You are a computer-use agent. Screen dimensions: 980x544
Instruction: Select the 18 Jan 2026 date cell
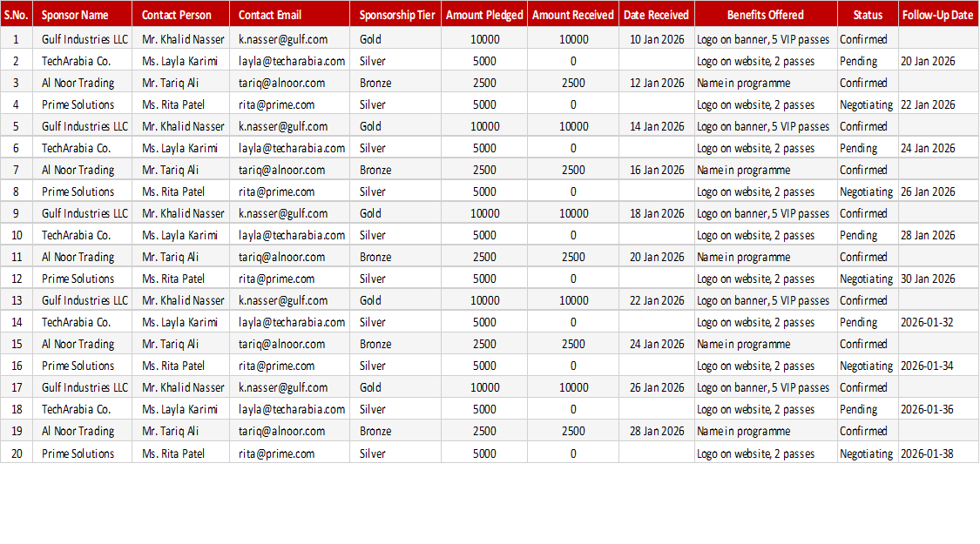[x=657, y=213]
